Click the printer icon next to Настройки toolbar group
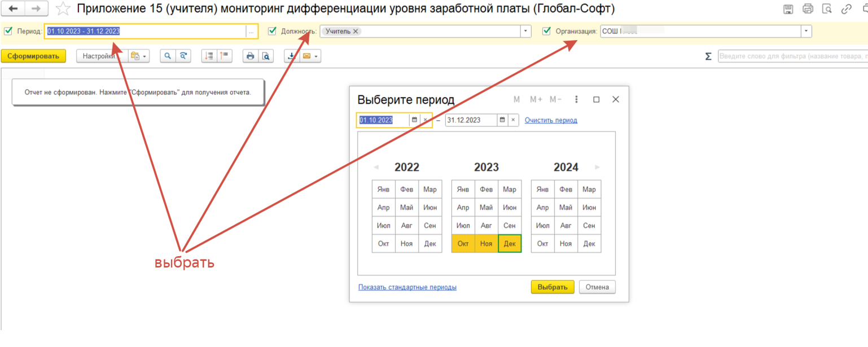This screenshot has height=347, width=868. (x=250, y=56)
